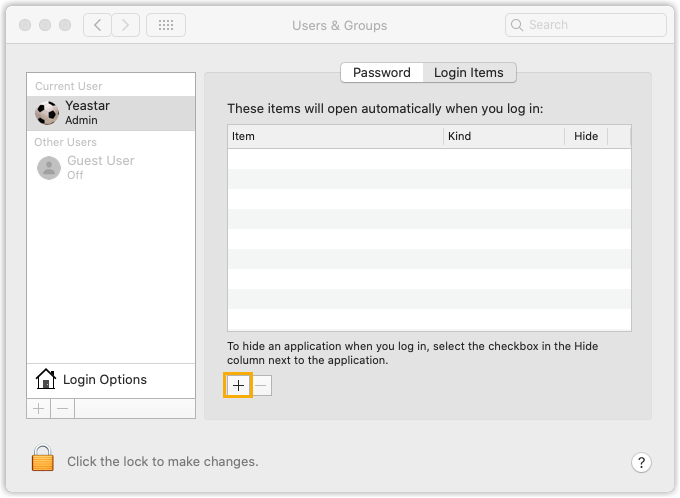Click the 'Other Users' label
The height and width of the screenshot is (498, 680).
click(x=65, y=142)
